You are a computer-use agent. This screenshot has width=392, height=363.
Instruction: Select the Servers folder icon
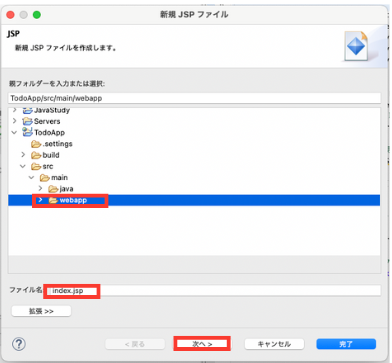point(27,121)
